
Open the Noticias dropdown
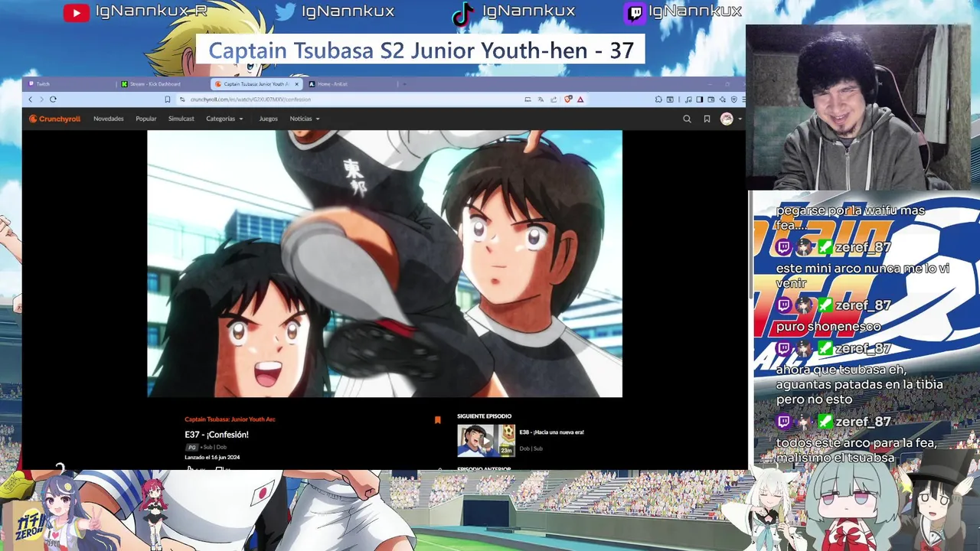(305, 119)
